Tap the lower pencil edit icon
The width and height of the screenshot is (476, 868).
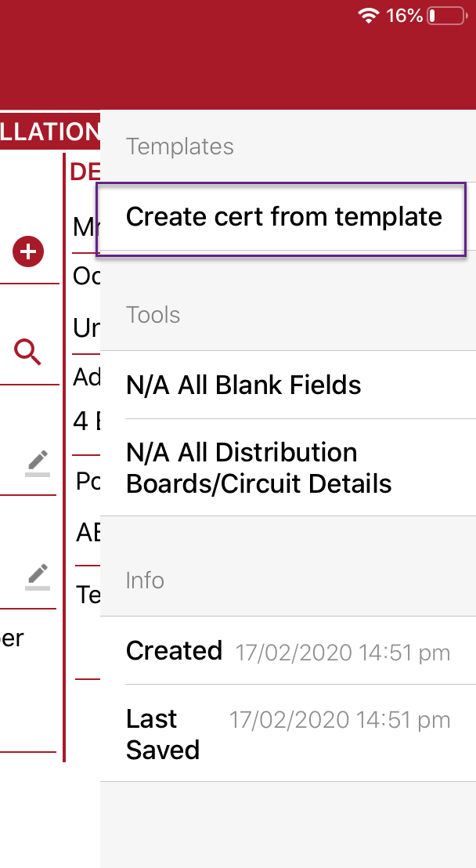37,577
